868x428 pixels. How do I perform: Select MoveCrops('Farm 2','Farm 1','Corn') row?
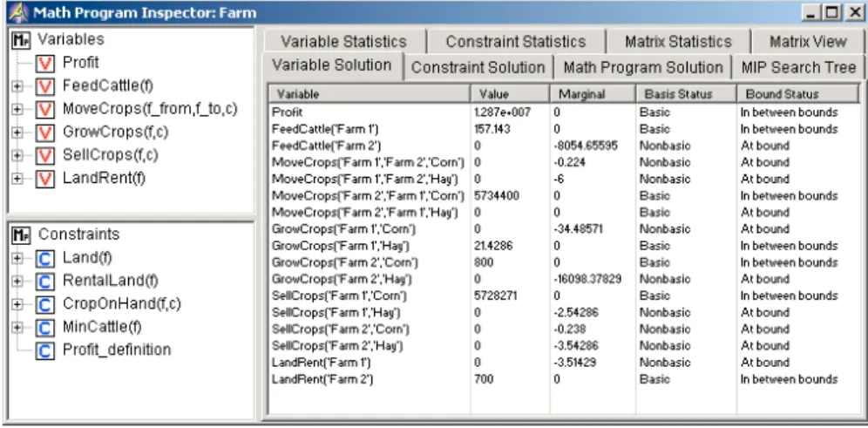564,196
